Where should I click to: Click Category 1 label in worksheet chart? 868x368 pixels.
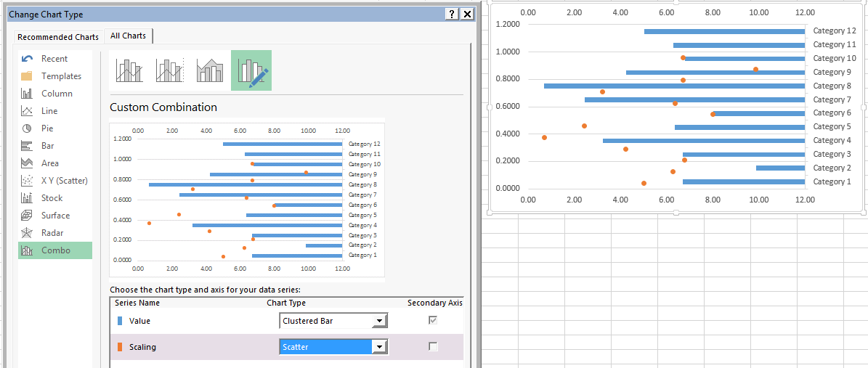click(x=833, y=181)
